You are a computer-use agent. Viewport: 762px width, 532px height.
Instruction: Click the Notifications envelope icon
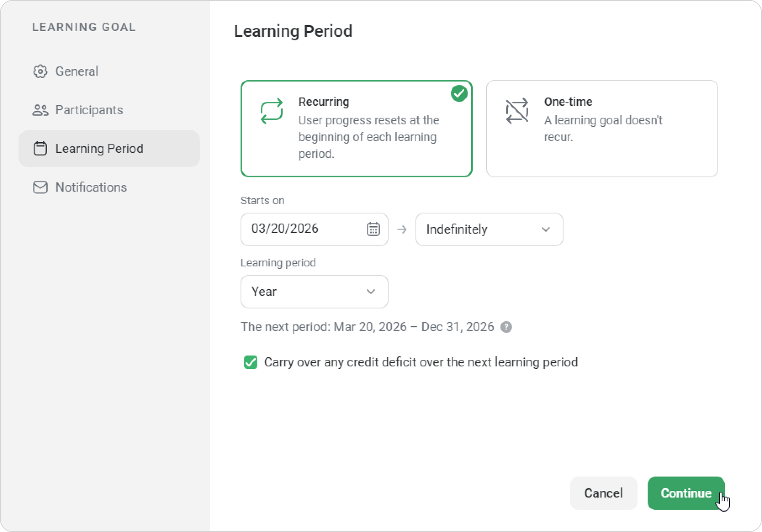pos(40,187)
